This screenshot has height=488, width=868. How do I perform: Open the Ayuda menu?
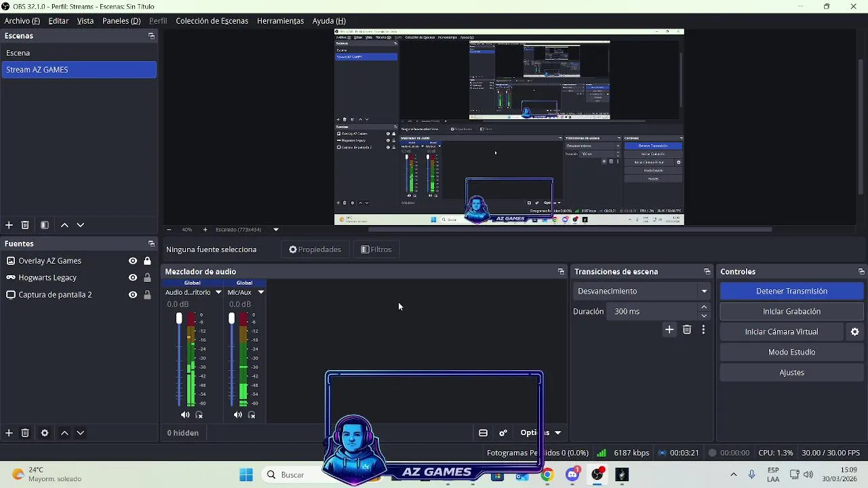tap(329, 21)
